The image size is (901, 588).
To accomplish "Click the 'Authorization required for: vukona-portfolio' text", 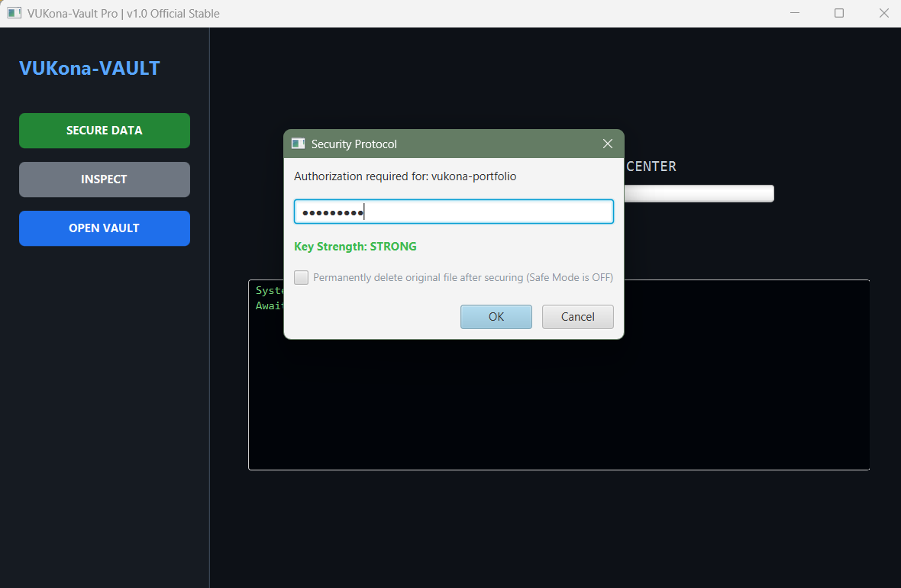I will (405, 176).
